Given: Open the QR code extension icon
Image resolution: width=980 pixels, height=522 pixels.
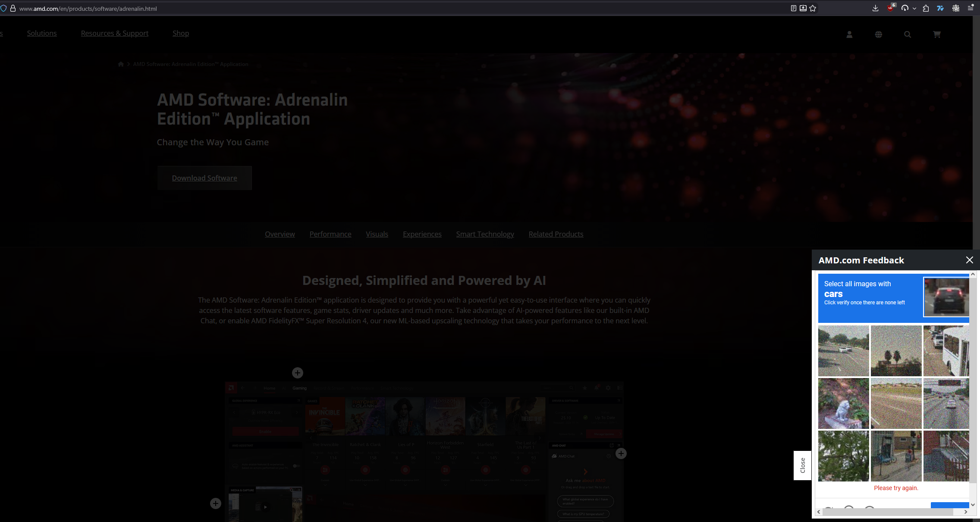Looking at the screenshot, I should [956, 8].
